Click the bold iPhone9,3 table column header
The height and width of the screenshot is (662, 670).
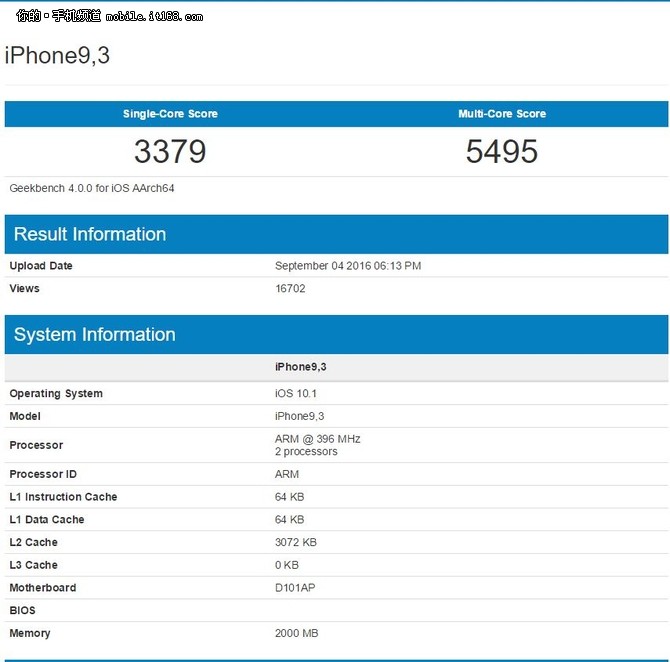coord(301,367)
